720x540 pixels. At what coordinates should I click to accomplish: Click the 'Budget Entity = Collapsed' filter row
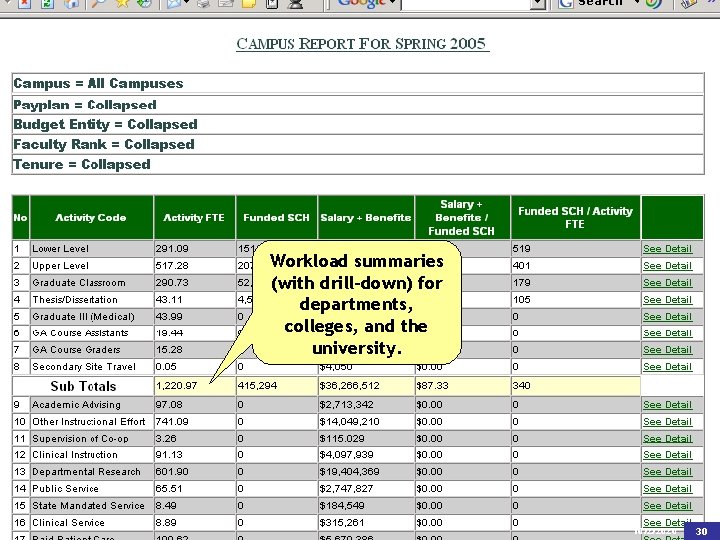point(358,124)
